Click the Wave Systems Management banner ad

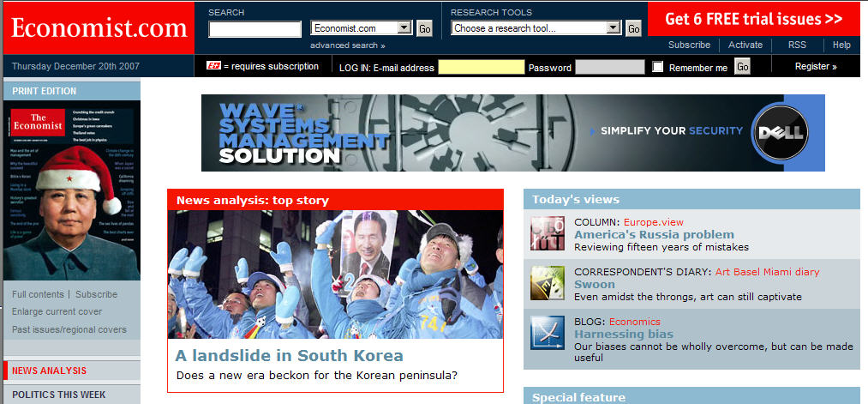(x=512, y=132)
